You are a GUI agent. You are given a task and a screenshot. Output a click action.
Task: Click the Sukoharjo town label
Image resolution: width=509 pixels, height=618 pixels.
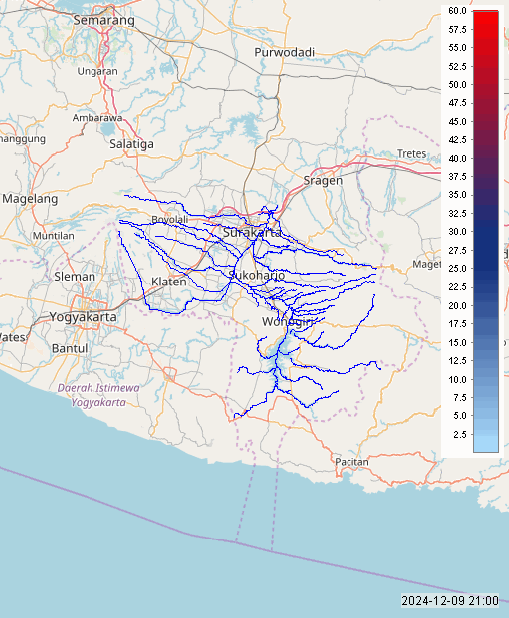pyautogui.click(x=257, y=275)
